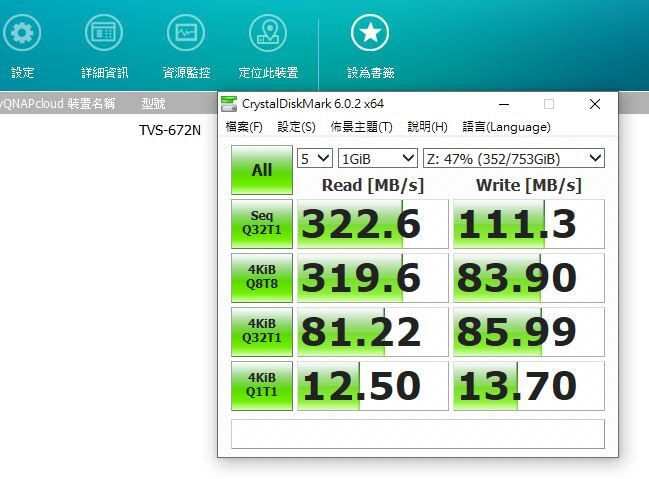
Task: Start the 4KiB Q8T8 test
Action: [261, 277]
